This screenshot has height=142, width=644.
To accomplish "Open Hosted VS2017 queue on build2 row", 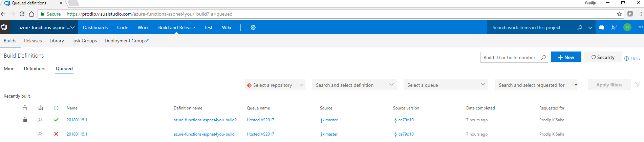I will coord(260,120).
